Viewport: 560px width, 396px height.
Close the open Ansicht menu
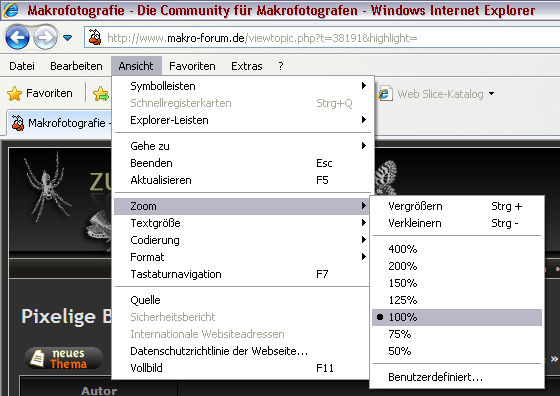tap(136, 66)
